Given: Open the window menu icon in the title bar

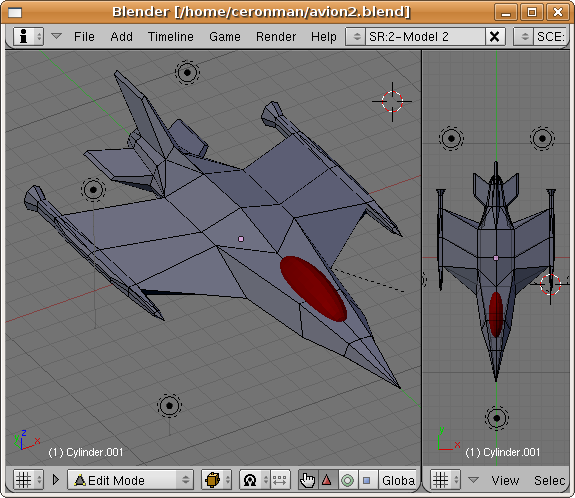Looking at the screenshot, I should point(15,13).
